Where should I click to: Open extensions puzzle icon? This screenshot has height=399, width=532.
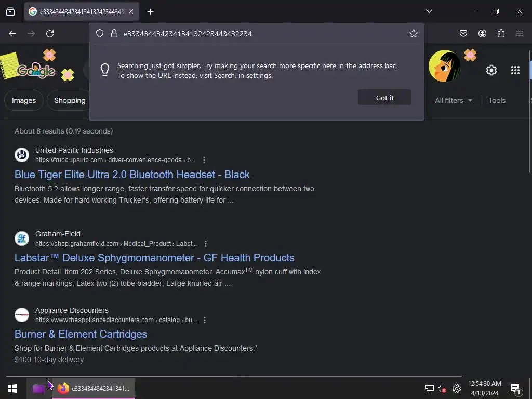(501, 33)
